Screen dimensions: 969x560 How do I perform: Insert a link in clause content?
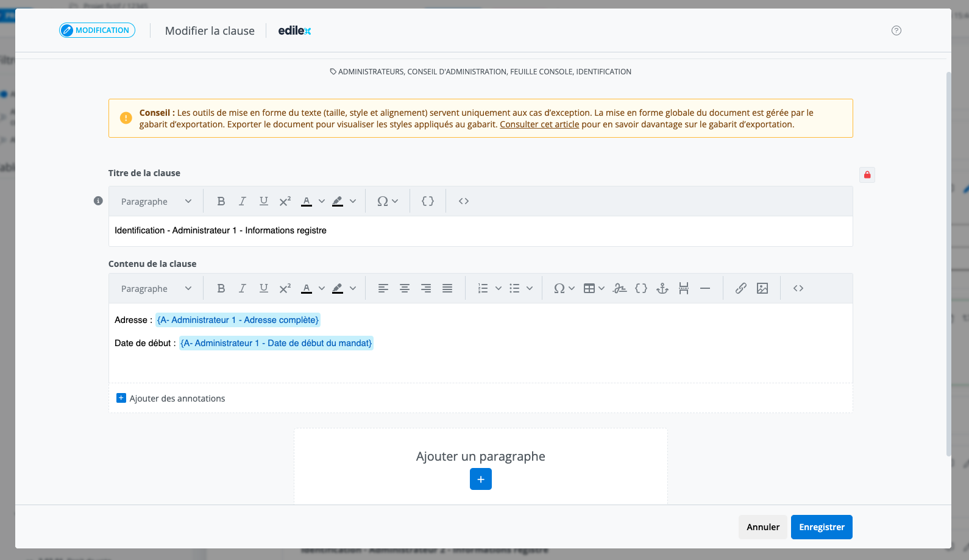pos(740,288)
